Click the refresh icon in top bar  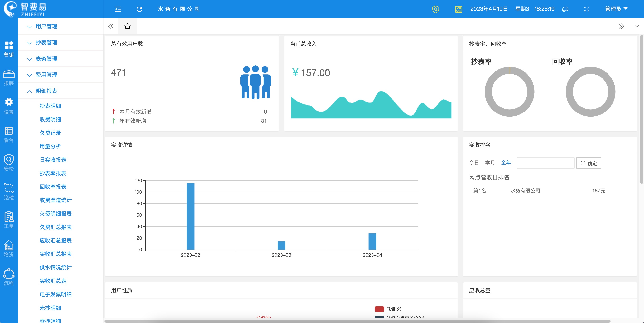pos(140,9)
